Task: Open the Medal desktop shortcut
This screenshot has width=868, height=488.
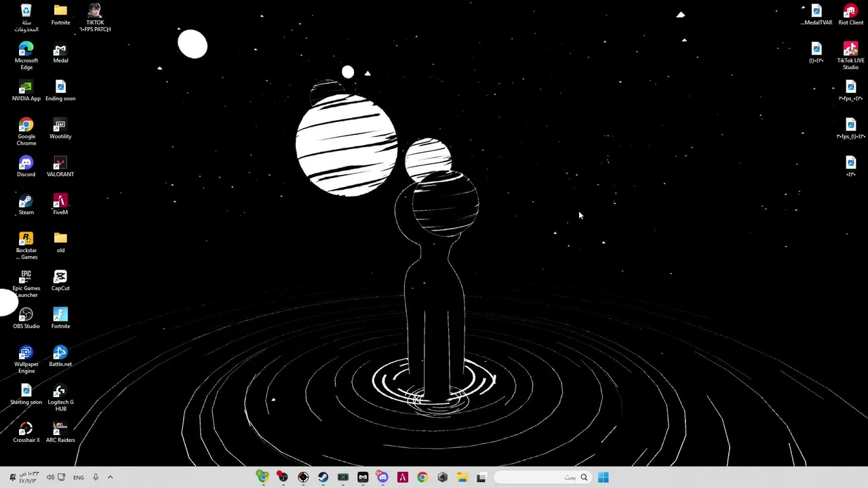Action: click(x=60, y=53)
